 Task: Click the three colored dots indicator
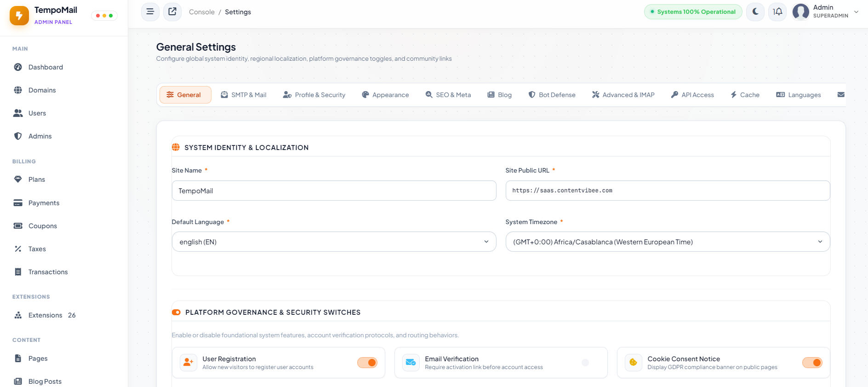[104, 16]
